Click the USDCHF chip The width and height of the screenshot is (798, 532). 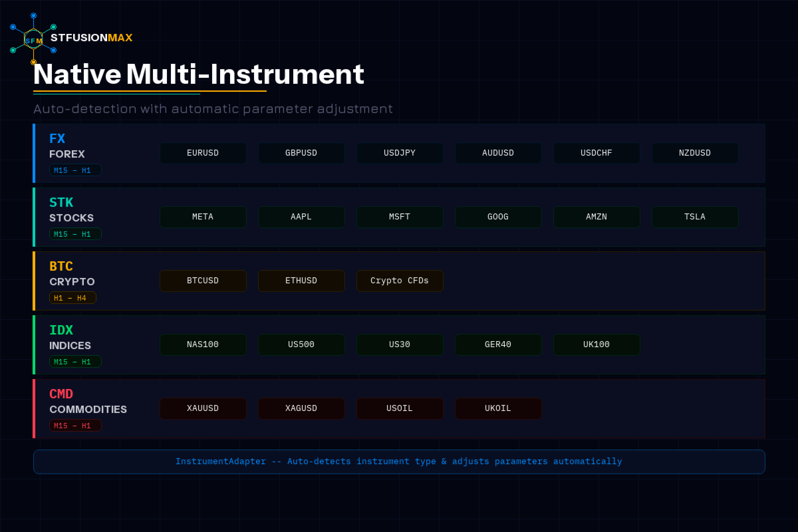click(597, 153)
